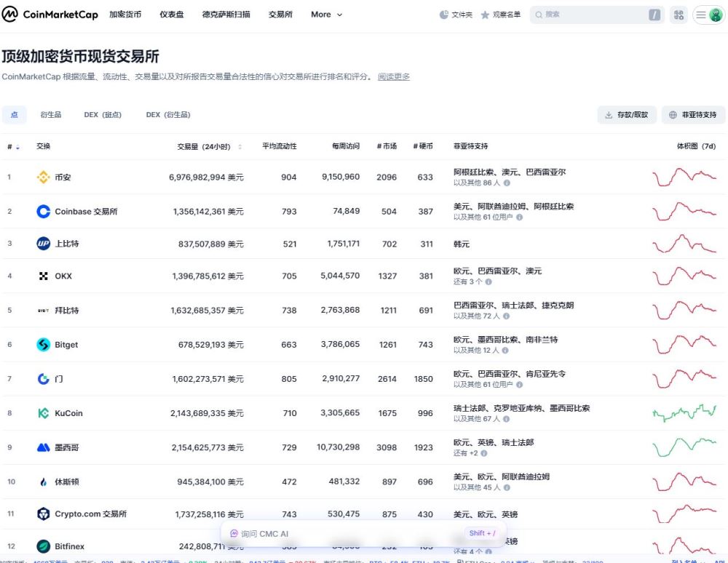Click OKX 7d volume chart
The height and width of the screenshot is (563, 728).
click(x=684, y=276)
